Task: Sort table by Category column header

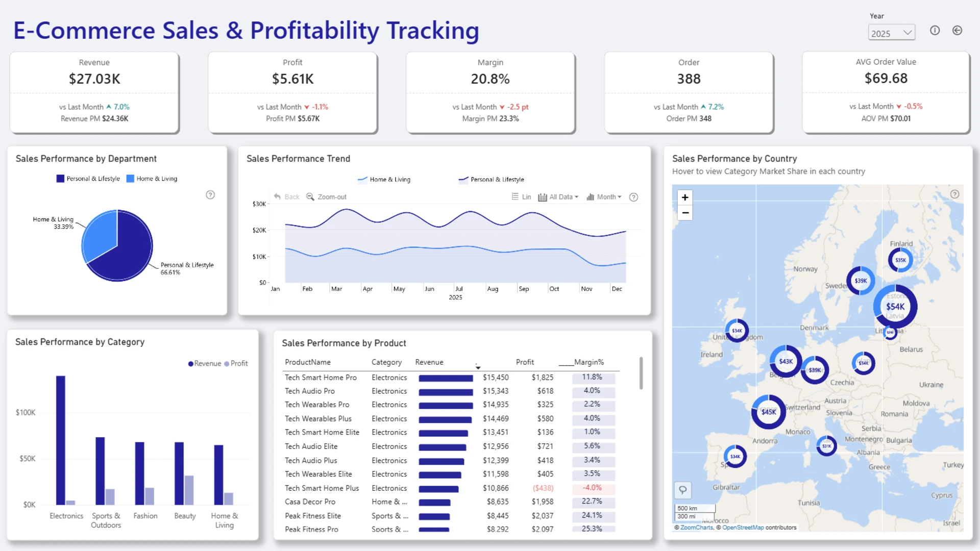Action: pyautogui.click(x=386, y=362)
